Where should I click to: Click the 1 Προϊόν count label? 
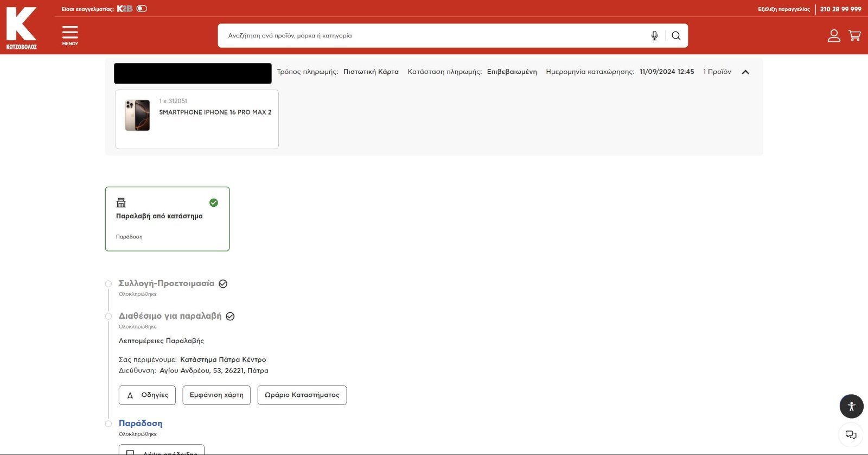[x=717, y=72]
